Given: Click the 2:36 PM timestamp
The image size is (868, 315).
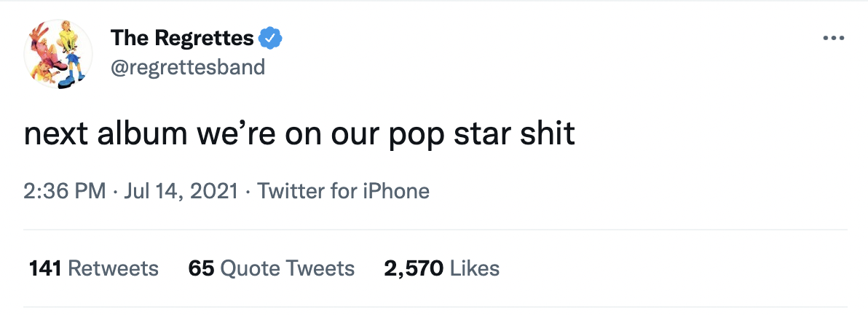Looking at the screenshot, I should coord(65,192).
